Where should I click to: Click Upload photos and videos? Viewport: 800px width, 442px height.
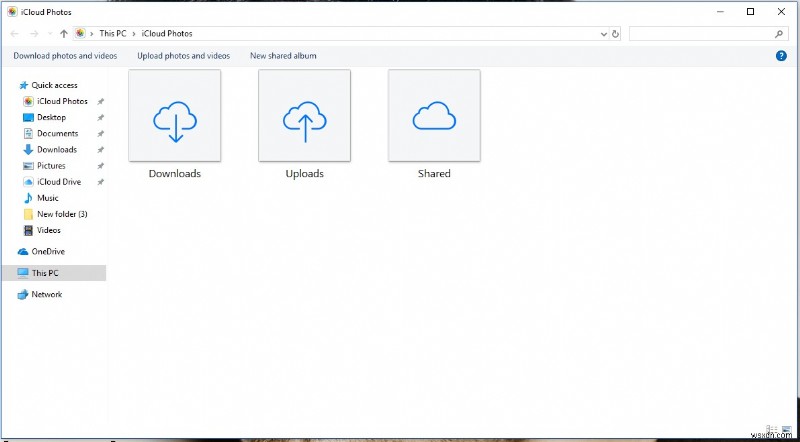184,56
